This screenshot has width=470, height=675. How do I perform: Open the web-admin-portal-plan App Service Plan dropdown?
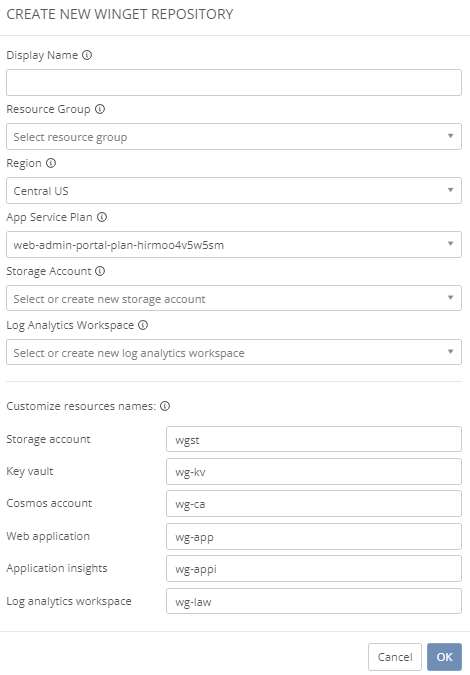(234, 245)
